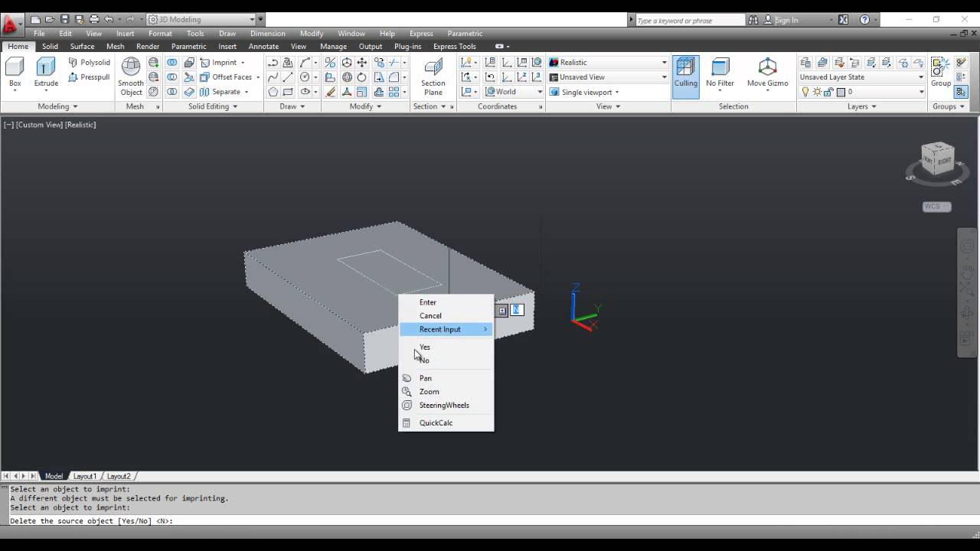This screenshot has height=551, width=980.
Task: Click the layer 0 color swatch
Action: [x=841, y=92]
